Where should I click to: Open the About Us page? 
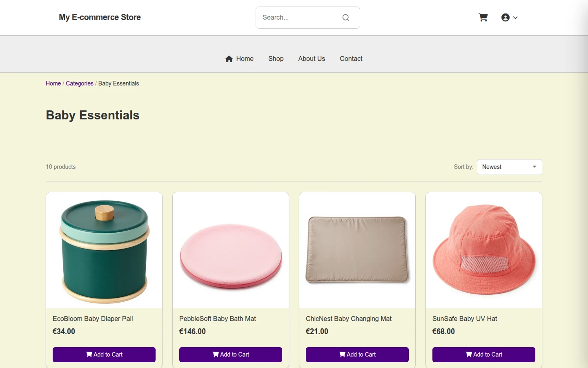(x=312, y=59)
